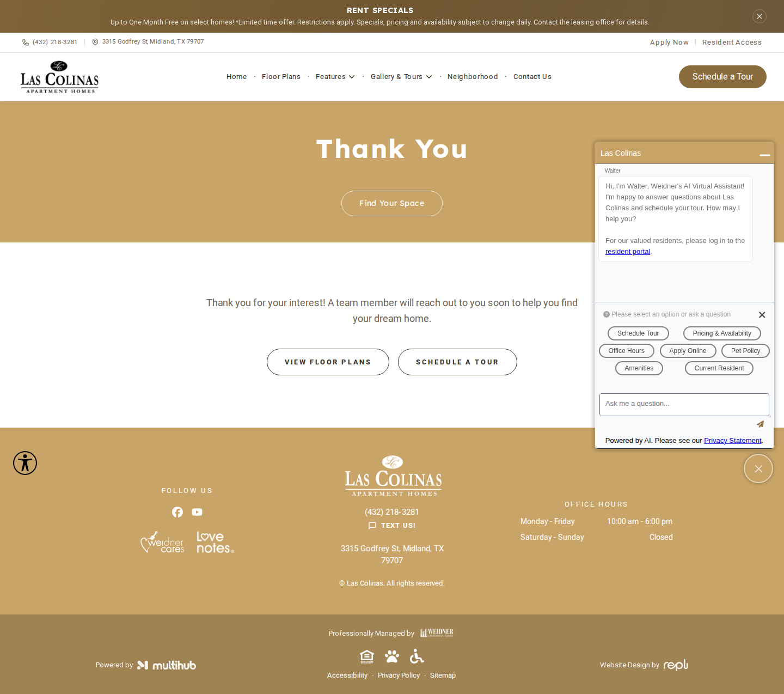This screenshot has width=784, height=694.
Task: Click the Resident Access link
Action: [x=732, y=42]
